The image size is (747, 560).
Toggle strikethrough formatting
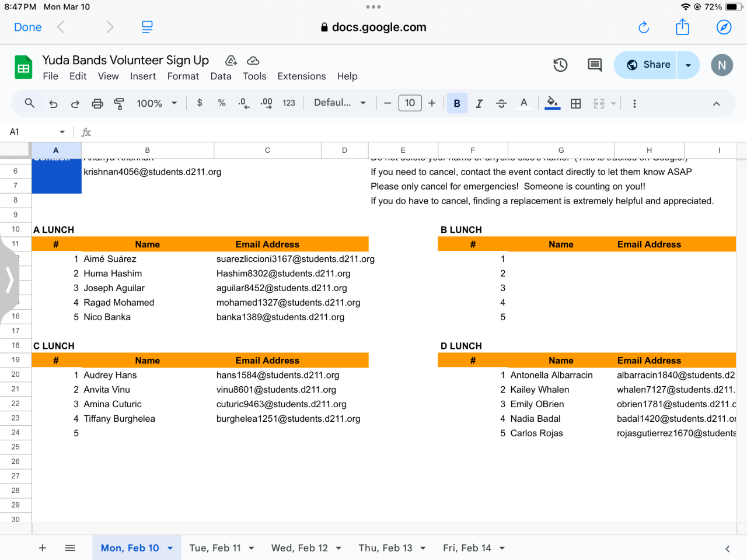click(501, 104)
